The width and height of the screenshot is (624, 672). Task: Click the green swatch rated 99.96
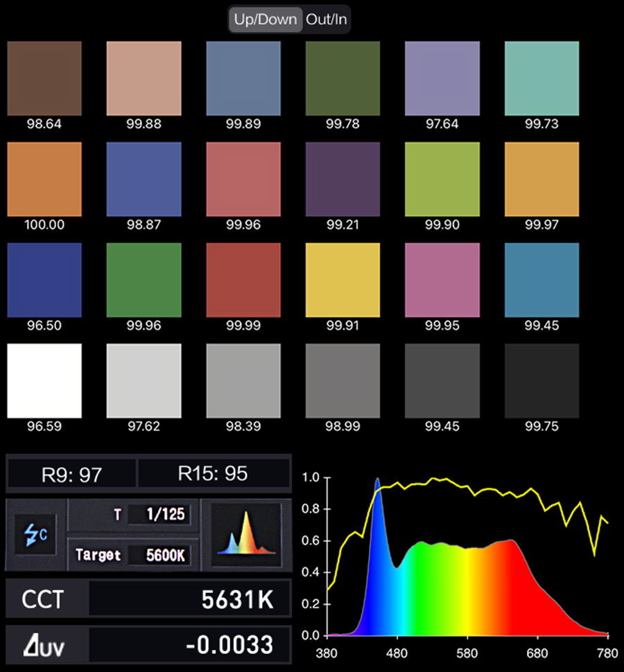[144, 280]
